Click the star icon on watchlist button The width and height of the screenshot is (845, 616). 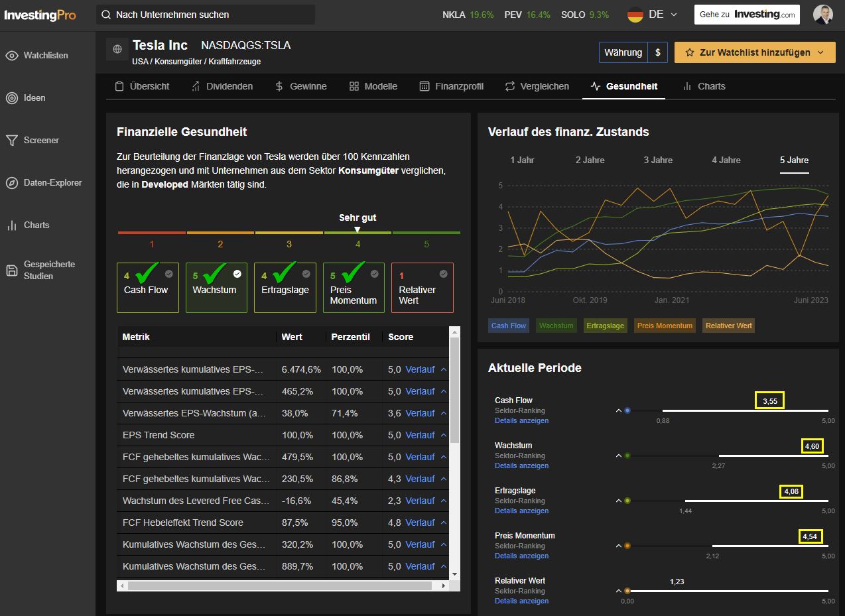pyautogui.click(x=690, y=52)
